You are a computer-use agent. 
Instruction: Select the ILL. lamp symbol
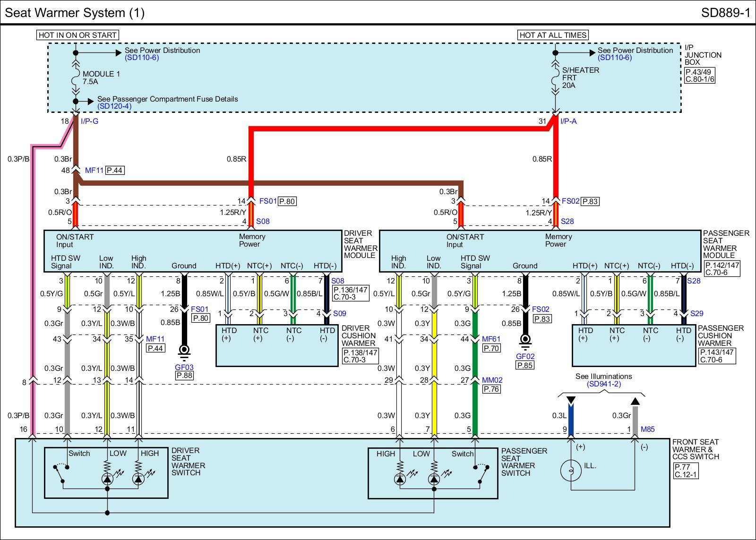coord(571,470)
